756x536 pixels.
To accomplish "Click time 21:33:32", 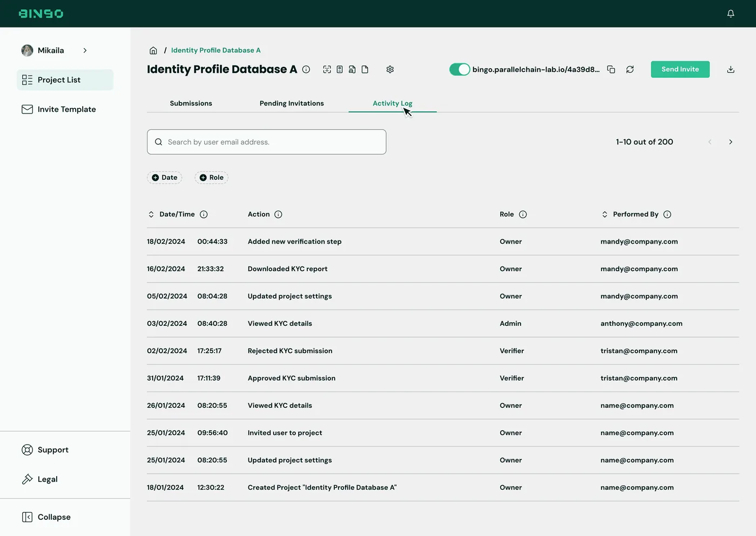I will pyautogui.click(x=211, y=269).
